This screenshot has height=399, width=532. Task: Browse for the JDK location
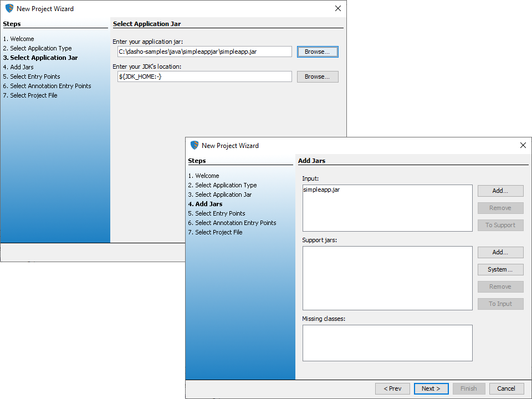pos(318,76)
